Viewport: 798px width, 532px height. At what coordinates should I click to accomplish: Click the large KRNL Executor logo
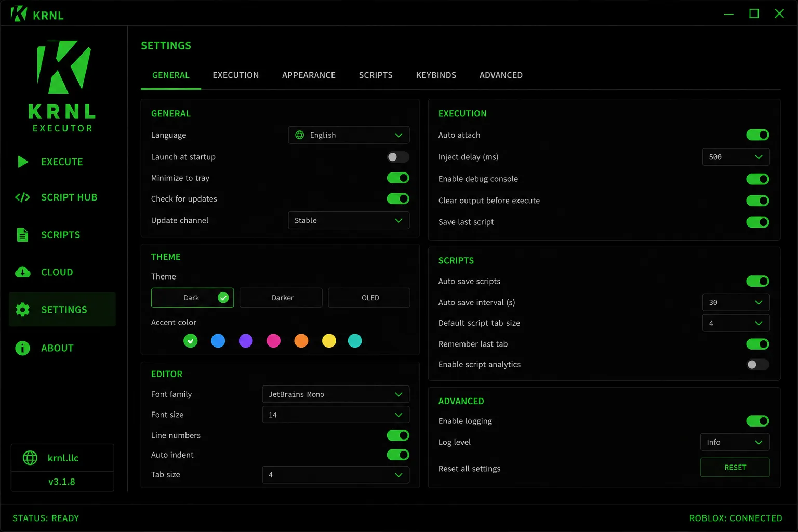click(63, 86)
